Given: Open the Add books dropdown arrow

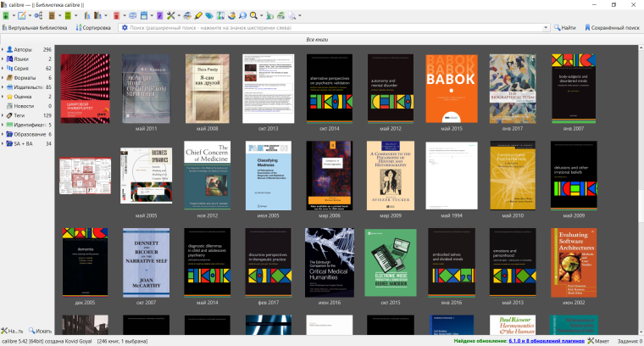Looking at the screenshot, I should pyautogui.click(x=14, y=15).
